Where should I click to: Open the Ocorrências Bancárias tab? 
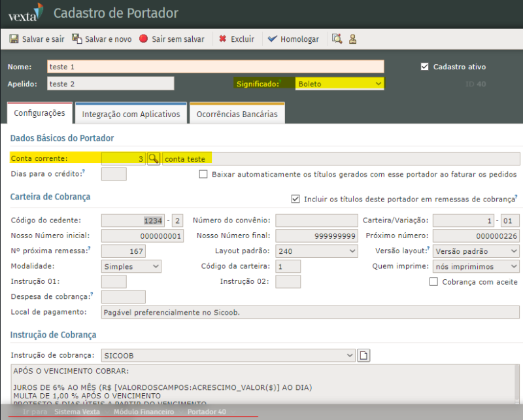point(237,114)
